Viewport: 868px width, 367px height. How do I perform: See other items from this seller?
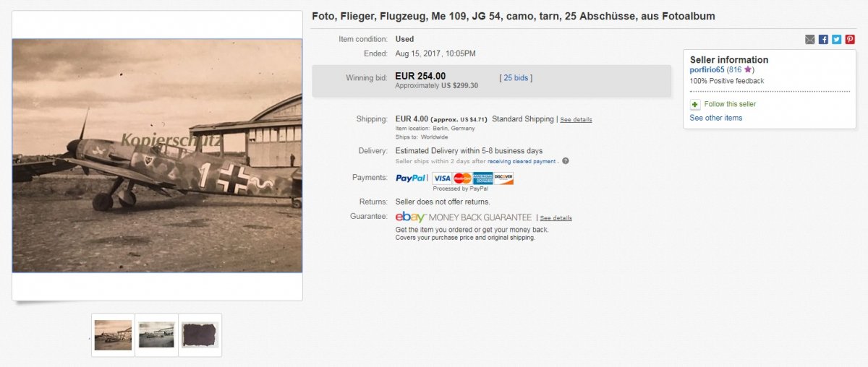tap(715, 118)
